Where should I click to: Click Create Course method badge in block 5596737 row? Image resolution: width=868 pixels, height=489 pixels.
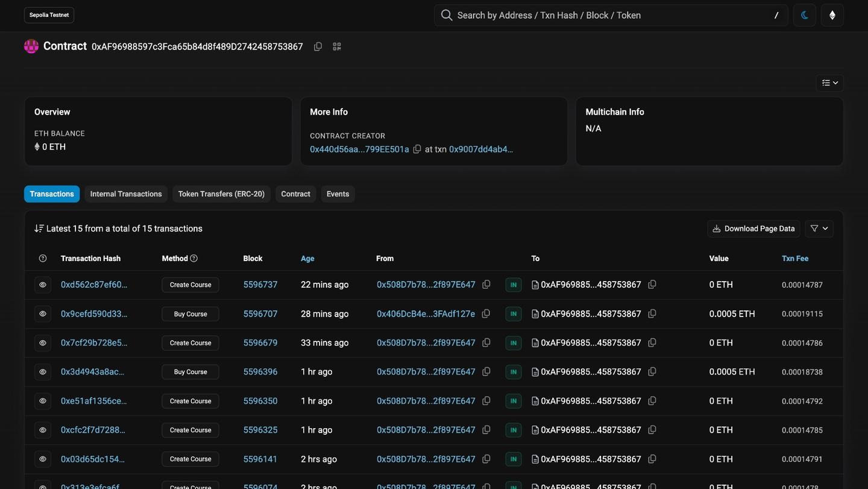tap(190, 285)
